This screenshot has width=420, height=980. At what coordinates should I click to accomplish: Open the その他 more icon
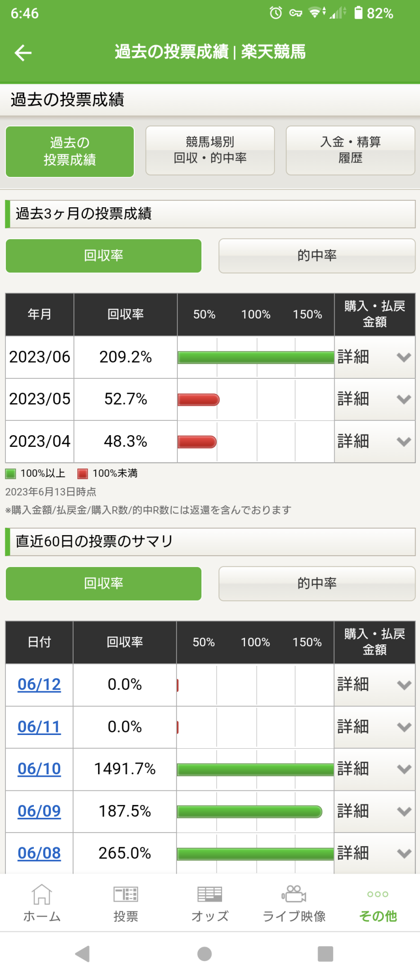[x=378, y=903]
